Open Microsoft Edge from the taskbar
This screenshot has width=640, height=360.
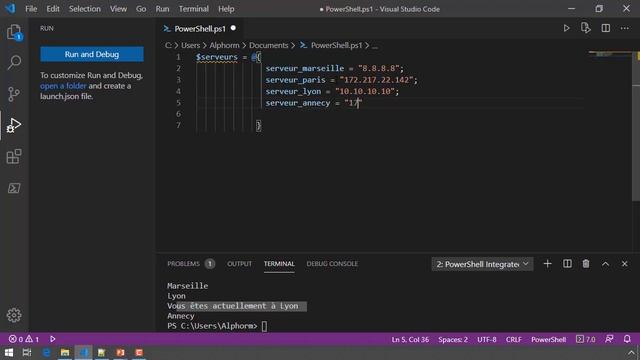click(46, 352)
